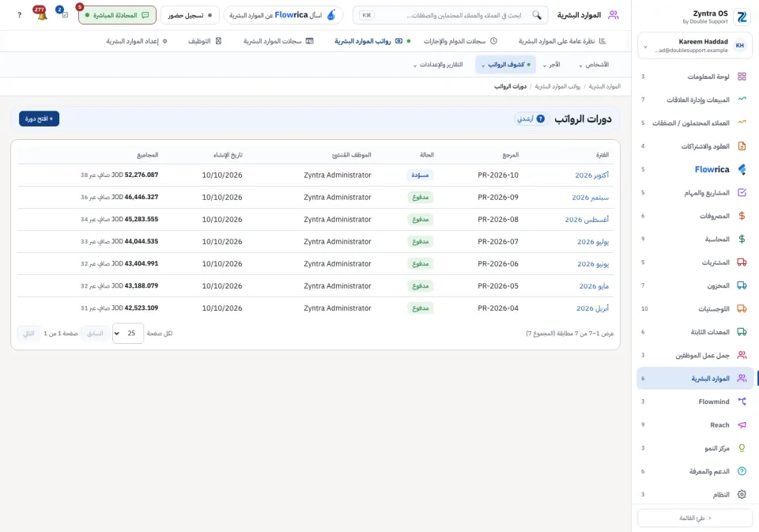759x532 pixels.
Task: Click the search customers and deals field
Action: click(x=450, y=15)
